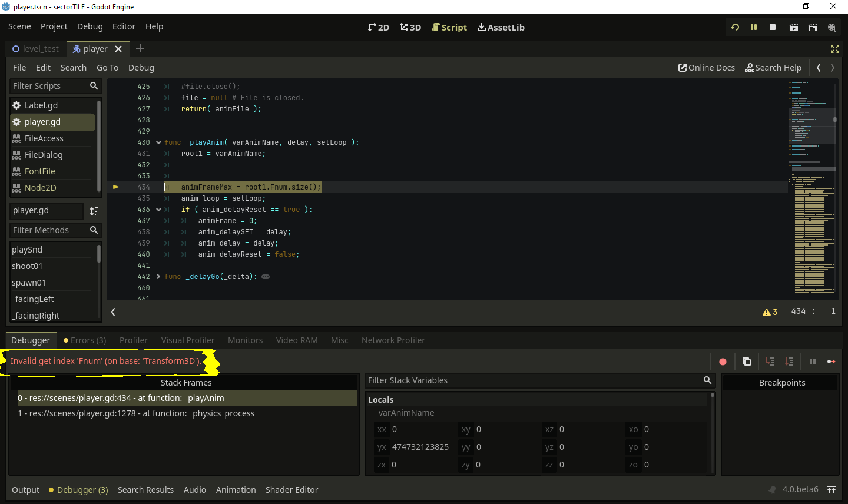Click the method list scrollbar

coord(99,254)
